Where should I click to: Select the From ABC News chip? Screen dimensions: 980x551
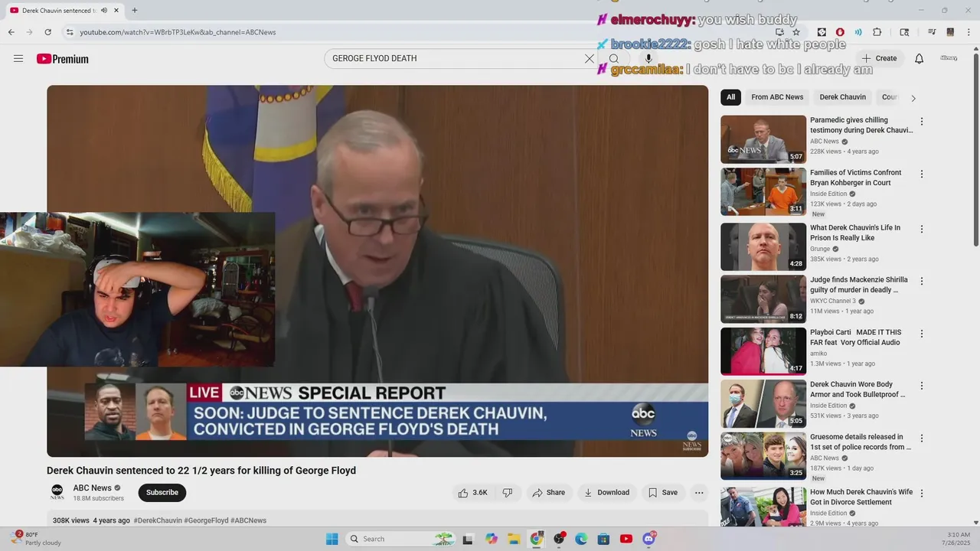777,97
